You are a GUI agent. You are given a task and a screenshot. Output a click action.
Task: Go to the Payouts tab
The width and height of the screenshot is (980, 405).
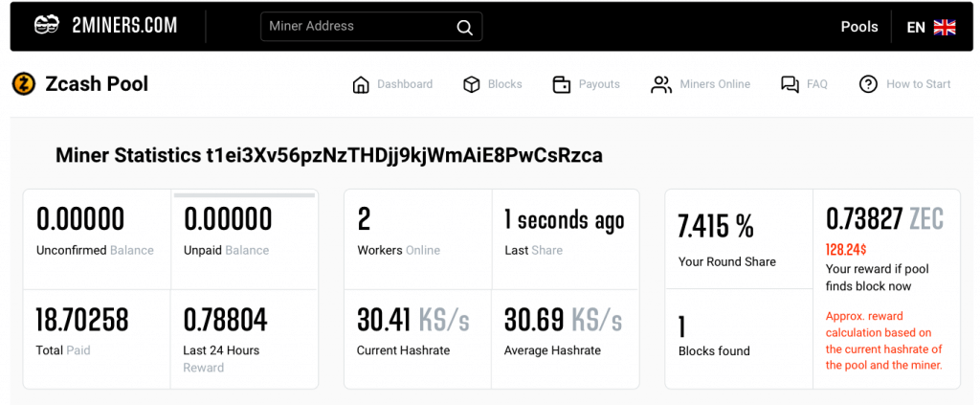pos(599,84)
